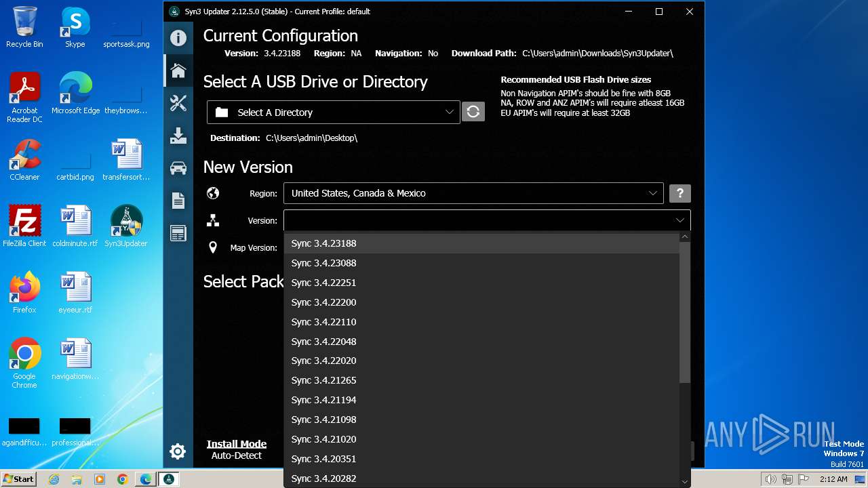Click the refresh drives button

pos(473,112)
